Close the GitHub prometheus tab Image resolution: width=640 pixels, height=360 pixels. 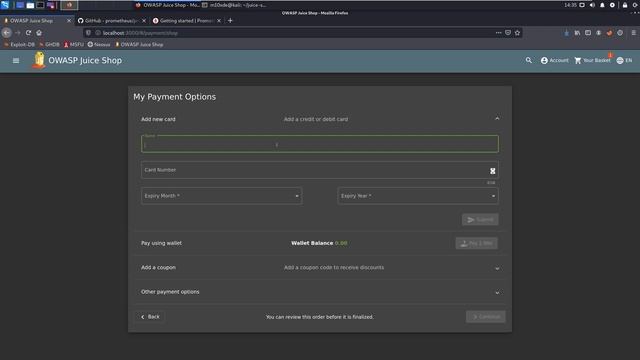point(144,20)
